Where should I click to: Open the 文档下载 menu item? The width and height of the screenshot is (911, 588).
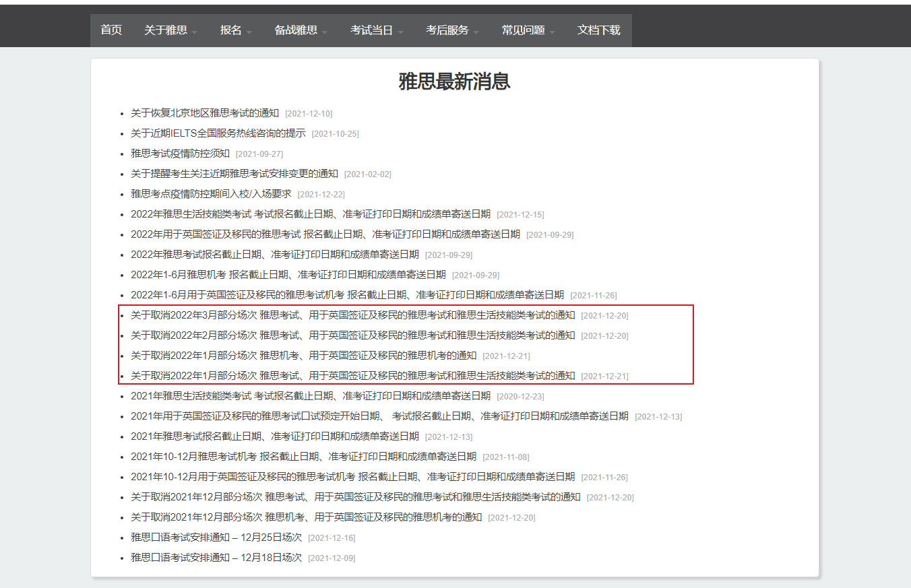click(598, 30)
